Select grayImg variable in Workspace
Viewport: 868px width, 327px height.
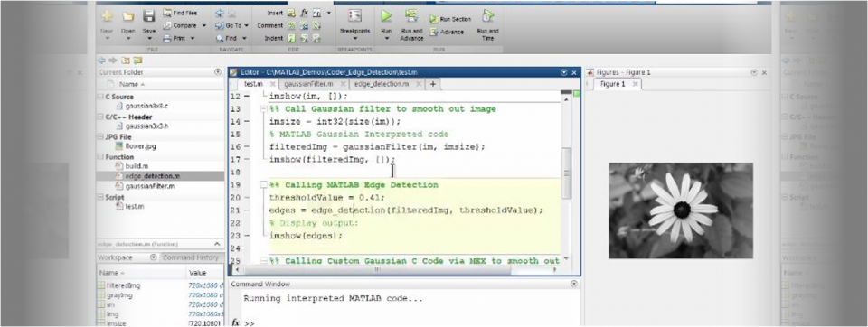[115, 294]
